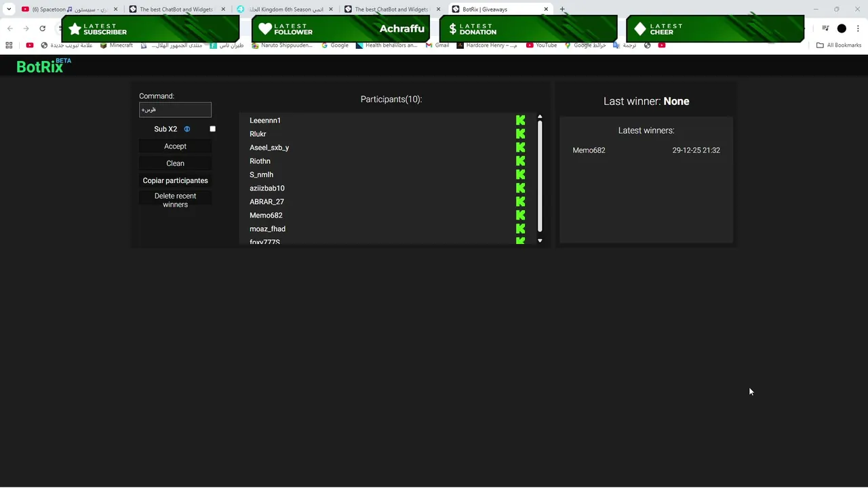This screenshot has width=868, height=488.
Task: Click the Kick icon beside Riothn
Action: (520, 161)
